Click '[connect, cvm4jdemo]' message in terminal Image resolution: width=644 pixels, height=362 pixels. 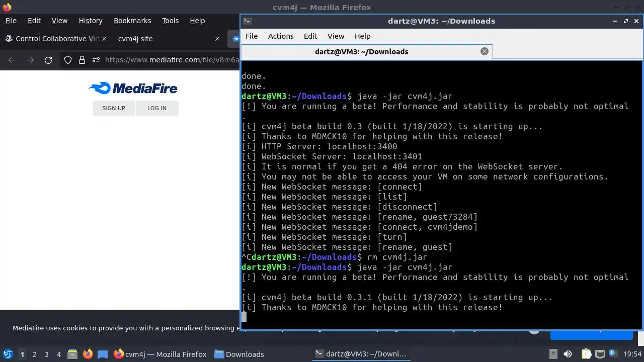427,227
